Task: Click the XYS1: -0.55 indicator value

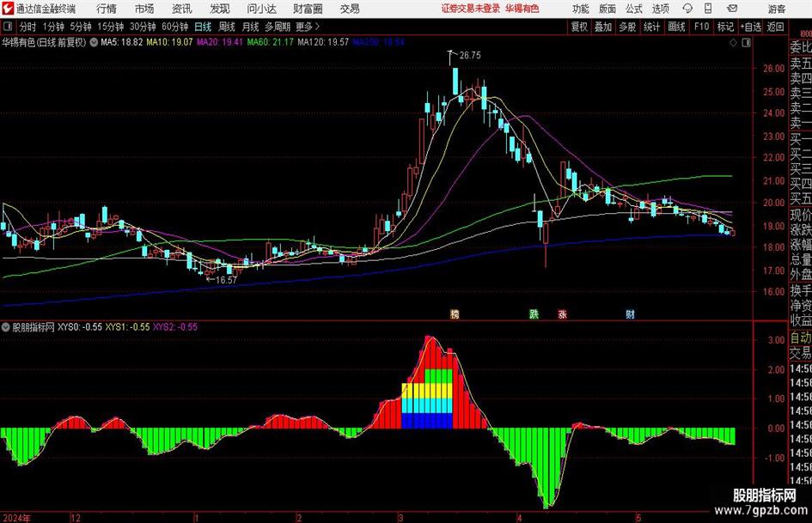Action: click(x=127, y=327)
